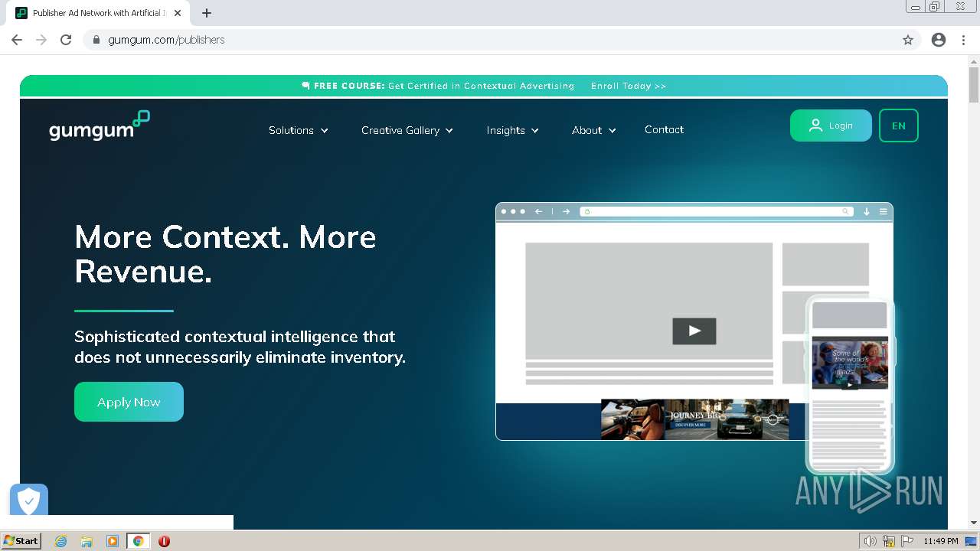This screenshot has height=551, width=980.
Task: Open the Chrome three-dot menu
Action: click(x=963, y=40)
